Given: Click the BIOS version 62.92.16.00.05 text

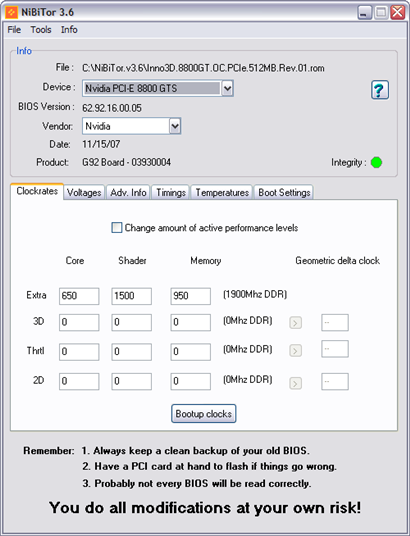Looking at the screenshot, I should [x=112, y=108].
